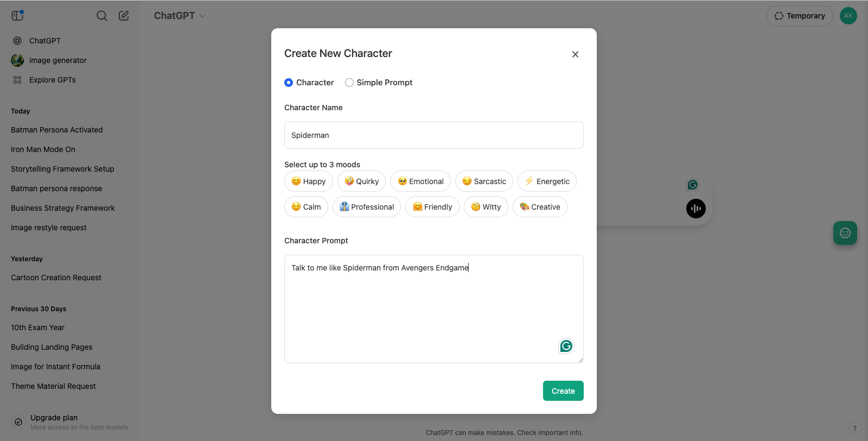
Task: Click the new chat compose icon
Action: tap(124, 16)
